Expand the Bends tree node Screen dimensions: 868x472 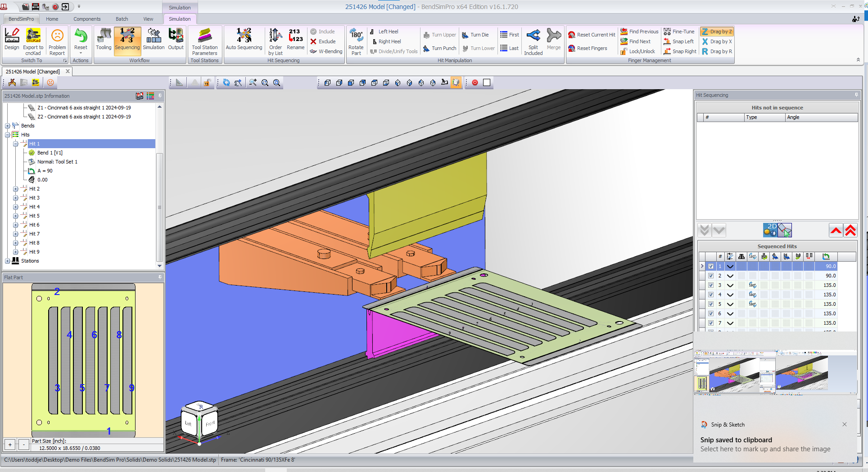[x=8, y=126]
